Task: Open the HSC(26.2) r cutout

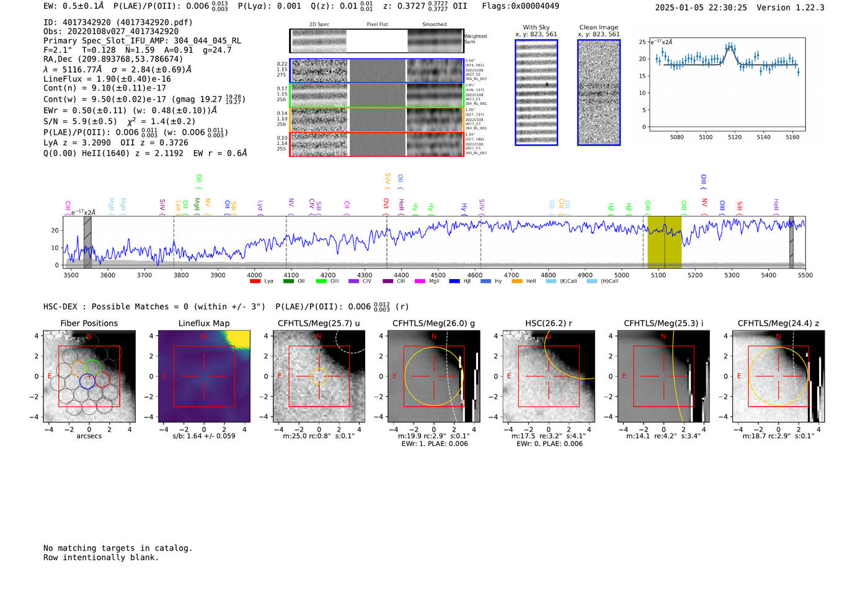Action: 549,376
